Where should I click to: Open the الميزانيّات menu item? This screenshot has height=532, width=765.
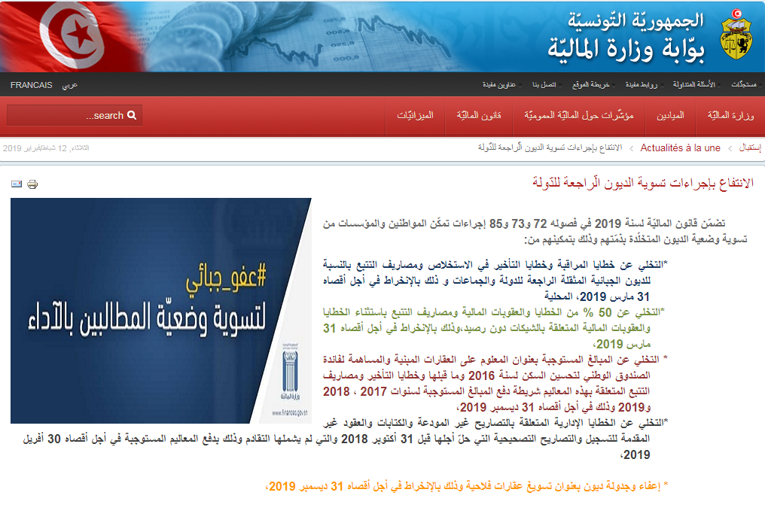415,116
